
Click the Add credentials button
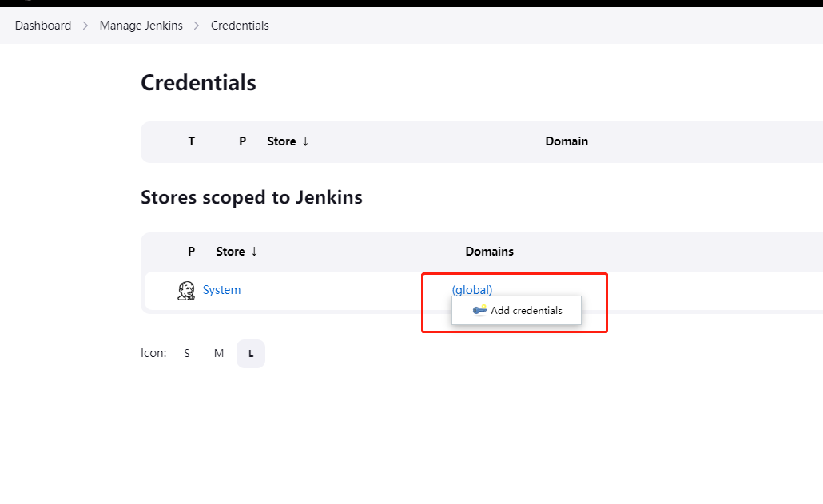tap(516, 310)
